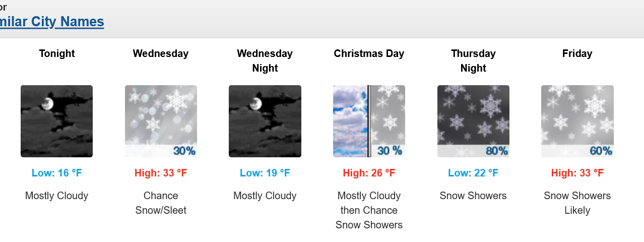Click the Thursday Night heading
644x242 pixels.
473,60
